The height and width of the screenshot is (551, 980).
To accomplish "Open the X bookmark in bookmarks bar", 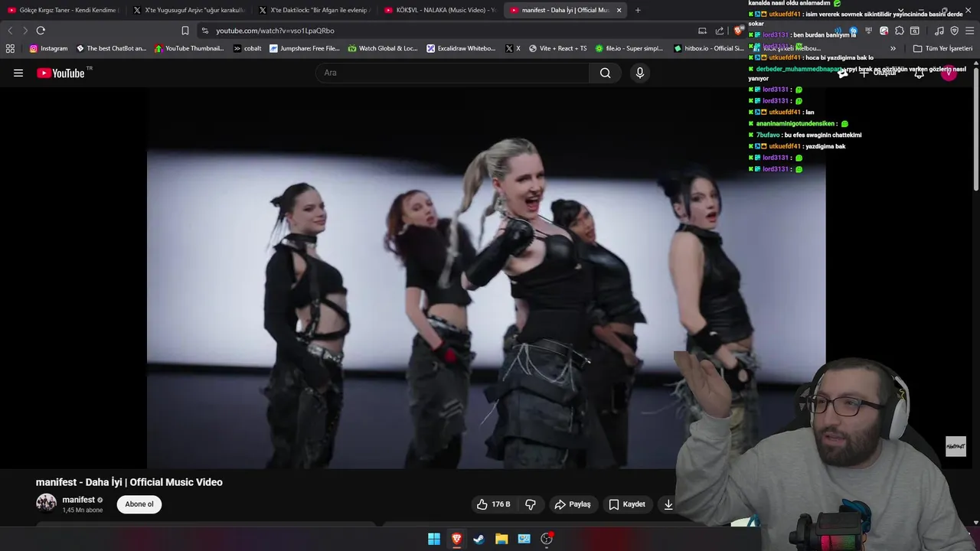I will (513, 48).
